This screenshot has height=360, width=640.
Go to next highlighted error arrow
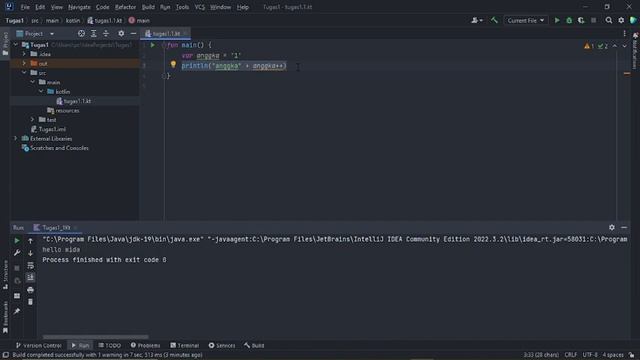click(624, 46)
